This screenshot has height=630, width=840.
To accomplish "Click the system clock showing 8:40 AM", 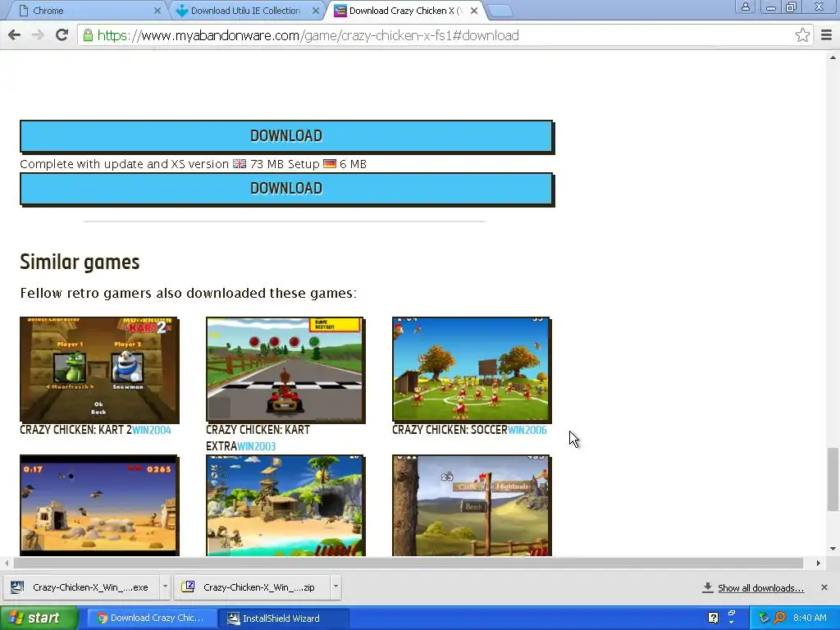I will 810,618.
